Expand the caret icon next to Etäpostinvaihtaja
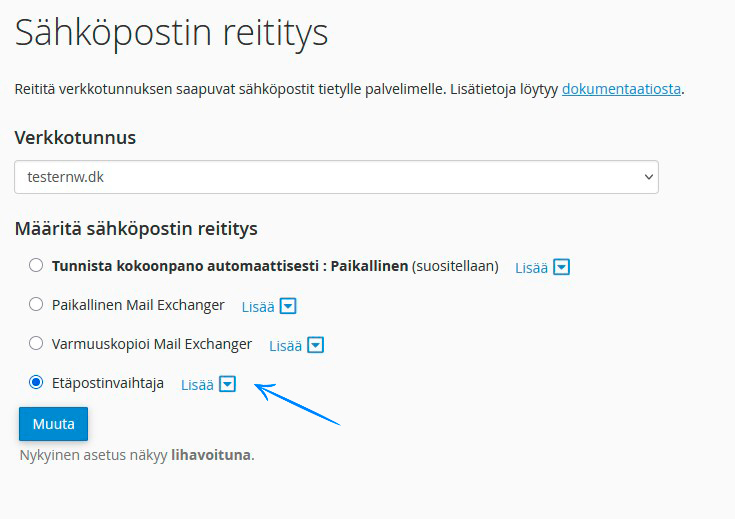Viewport: 735px width, 519px height. tap(227, 384)
